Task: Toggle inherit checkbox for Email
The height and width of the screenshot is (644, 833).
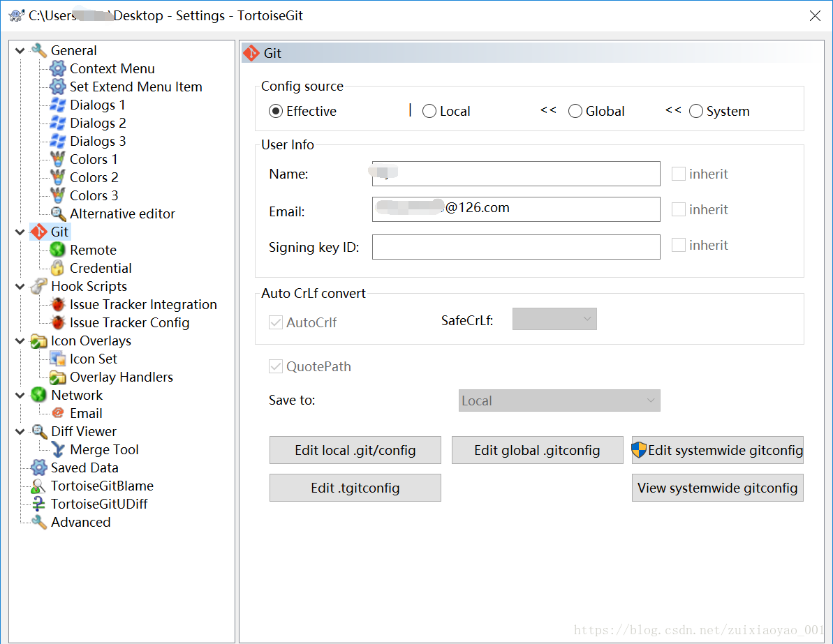Action: pyautogui.click(x=679, y=209)
